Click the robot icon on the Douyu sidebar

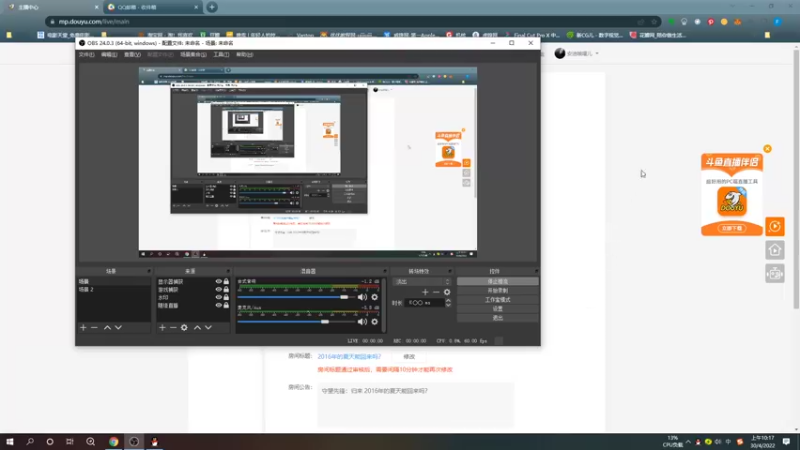[x=774, y=274]
